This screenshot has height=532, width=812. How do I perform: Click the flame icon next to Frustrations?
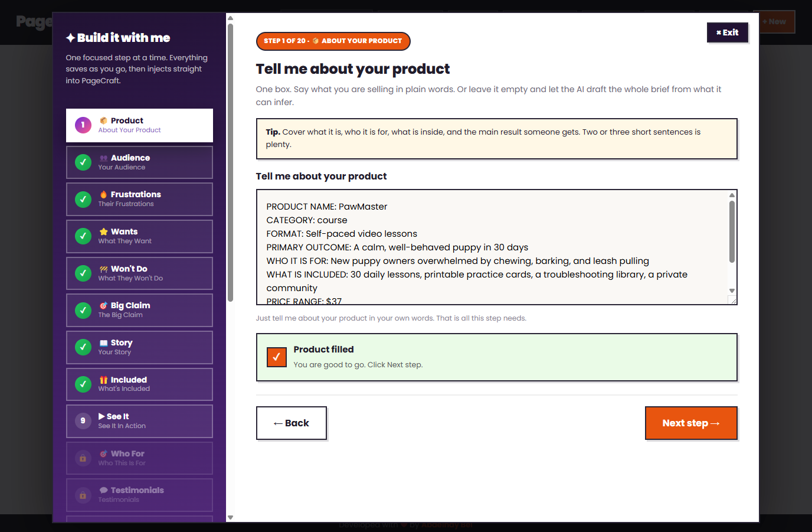coord(103,194)
